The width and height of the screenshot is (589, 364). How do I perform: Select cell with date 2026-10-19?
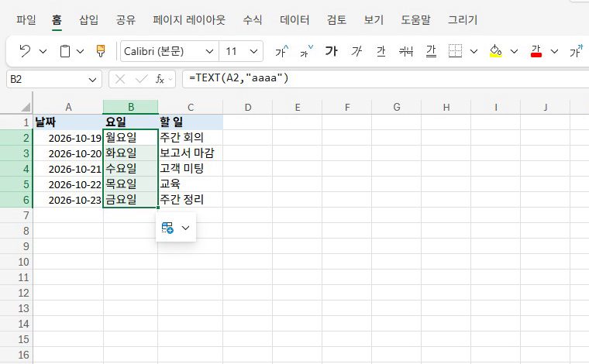(x=68, y=138)
